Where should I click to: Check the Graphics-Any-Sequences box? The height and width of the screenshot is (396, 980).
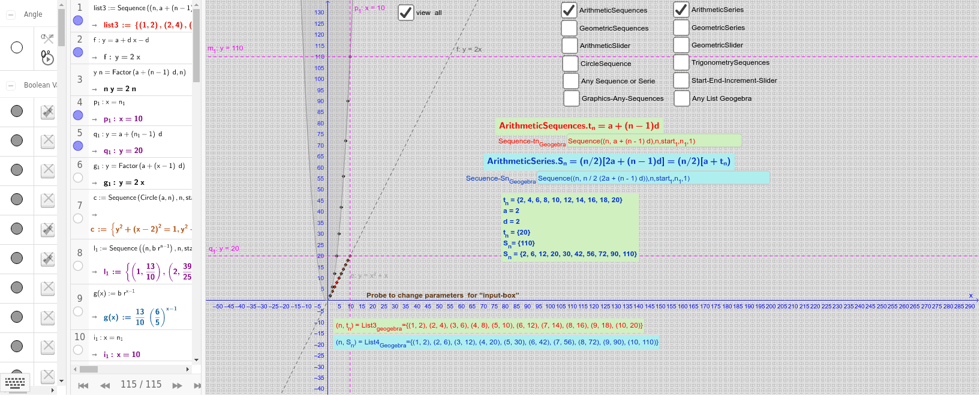[572, 98]
